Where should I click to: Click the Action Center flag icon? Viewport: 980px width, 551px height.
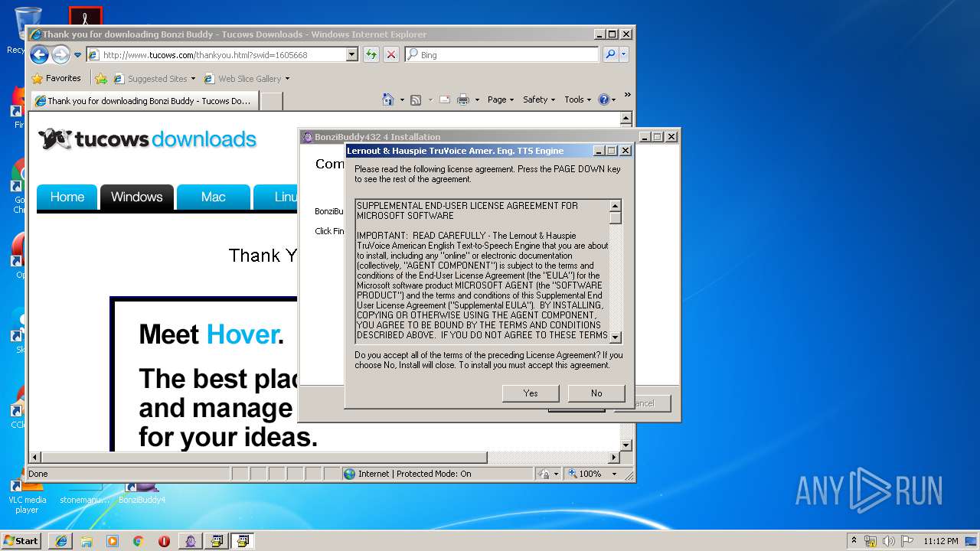(907, 540)
